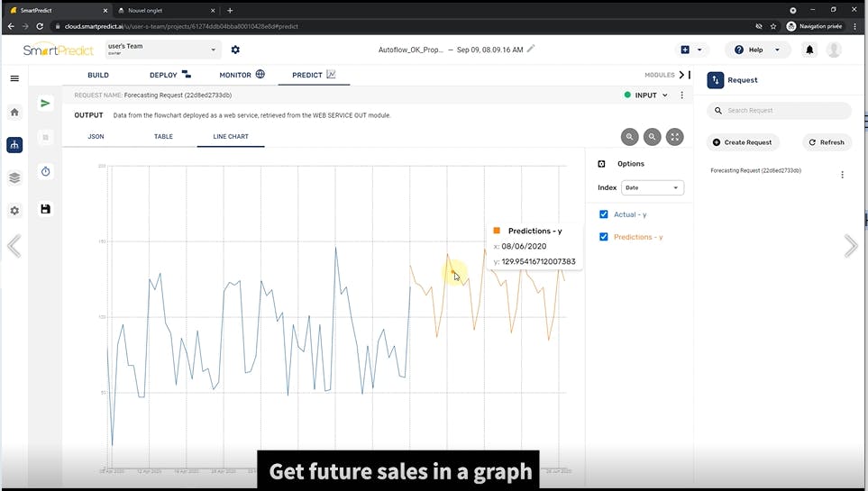Open the timer stopwatch icon

tap(45, 171)
